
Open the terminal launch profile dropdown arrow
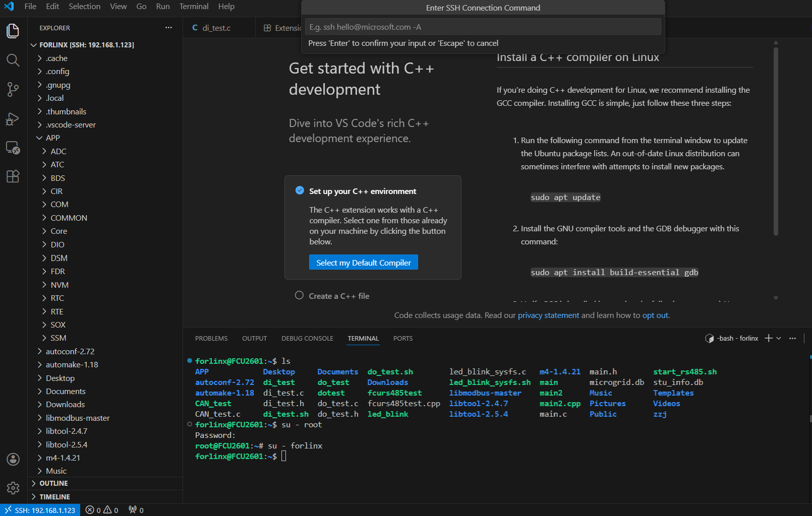(x=779, y=338)
